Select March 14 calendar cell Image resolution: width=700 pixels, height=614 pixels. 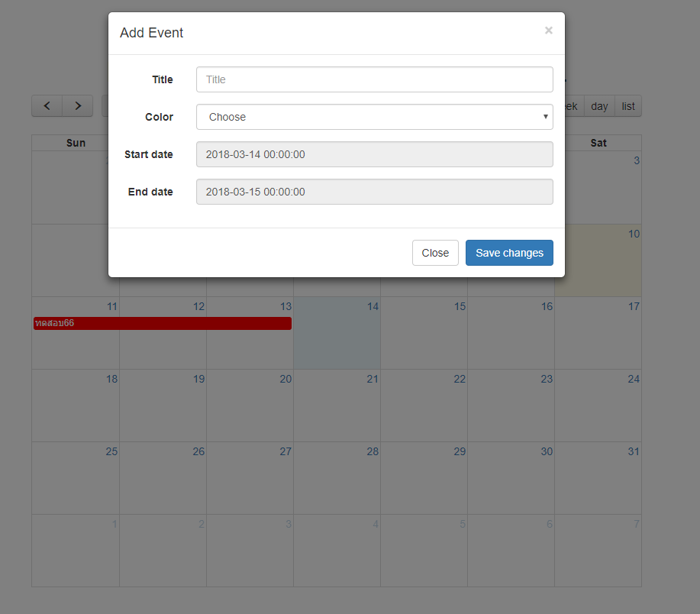(337, 333)
